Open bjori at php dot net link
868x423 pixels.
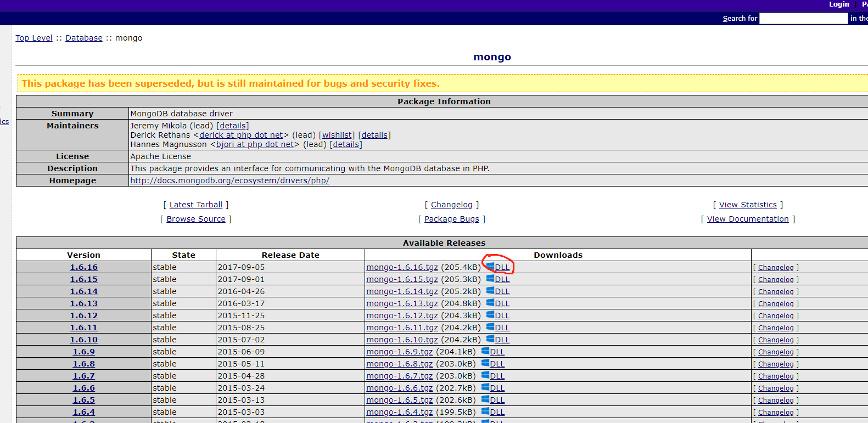pyautogui.click(x=255, y=144)
